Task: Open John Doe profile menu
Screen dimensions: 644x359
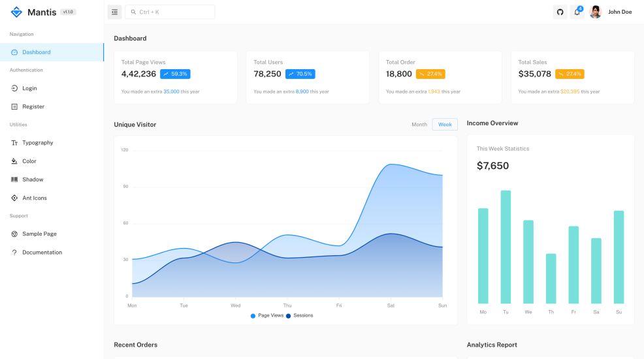Action: (x=619, y=12)
